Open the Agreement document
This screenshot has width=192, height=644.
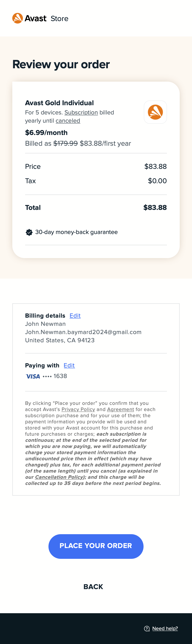[120, 409]
